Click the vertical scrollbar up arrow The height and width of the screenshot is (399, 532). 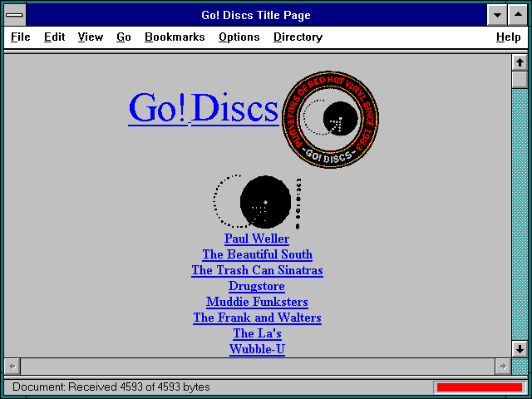pos(520,63)
